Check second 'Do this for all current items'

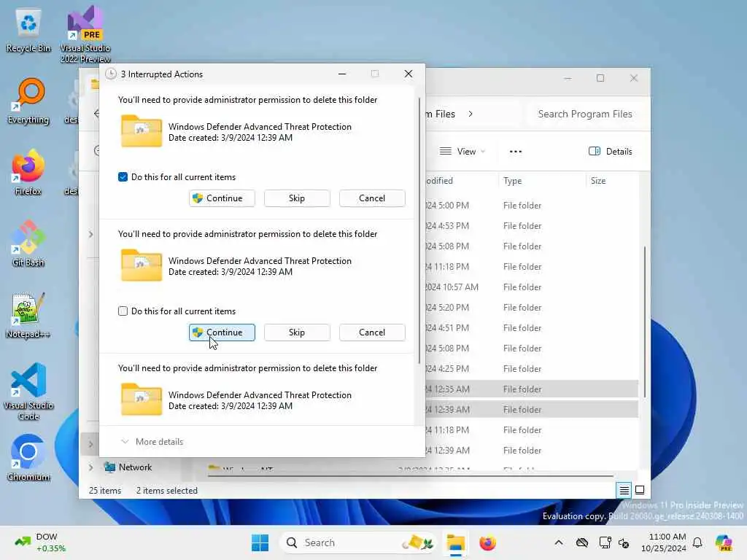pos(123,311)
